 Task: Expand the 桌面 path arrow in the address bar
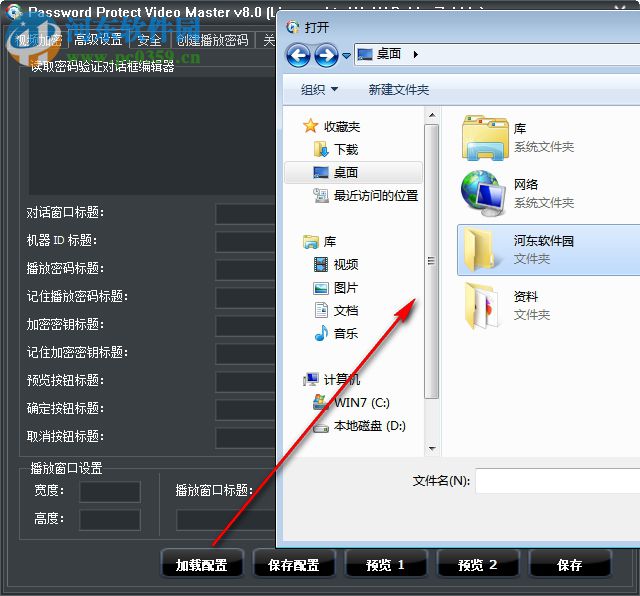416,54
